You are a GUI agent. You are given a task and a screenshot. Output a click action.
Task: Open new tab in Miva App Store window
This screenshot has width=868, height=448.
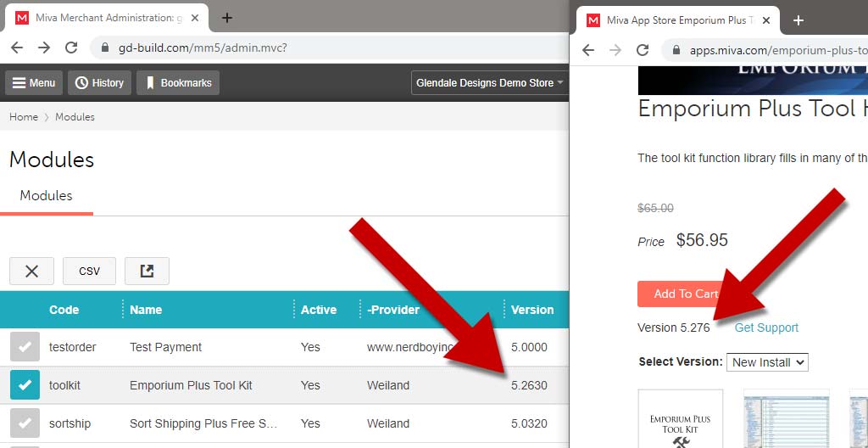click(x=798, y=20)
